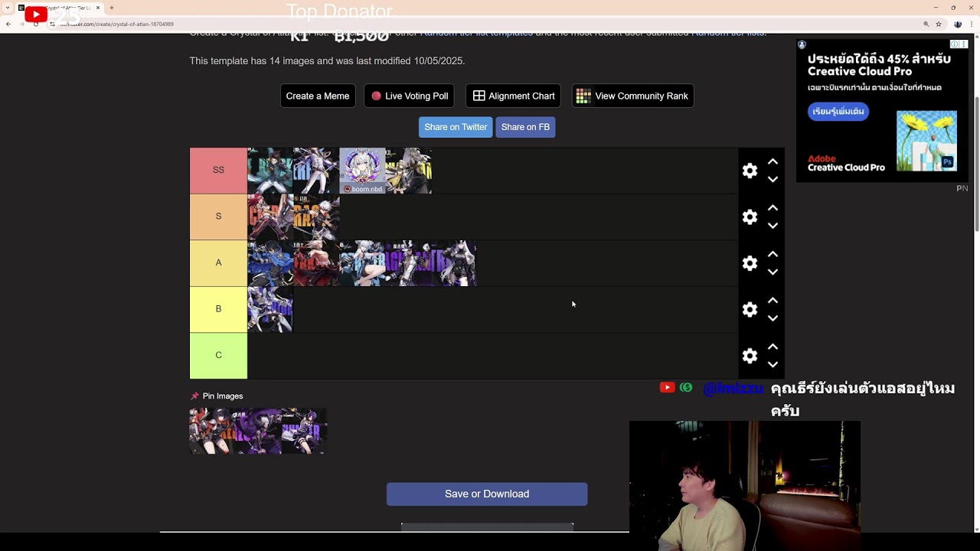
Task: Select first image under Pin Images
Action: 212,431
